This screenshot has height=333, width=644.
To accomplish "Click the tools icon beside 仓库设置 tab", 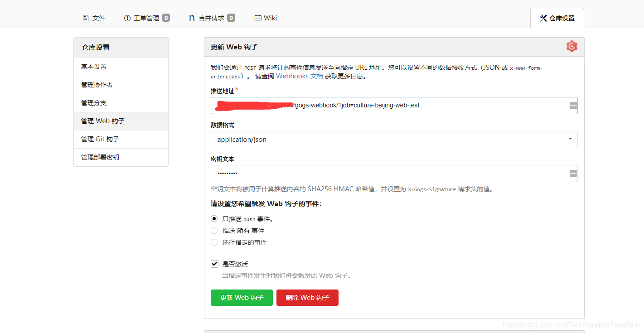I will point(543,18).
